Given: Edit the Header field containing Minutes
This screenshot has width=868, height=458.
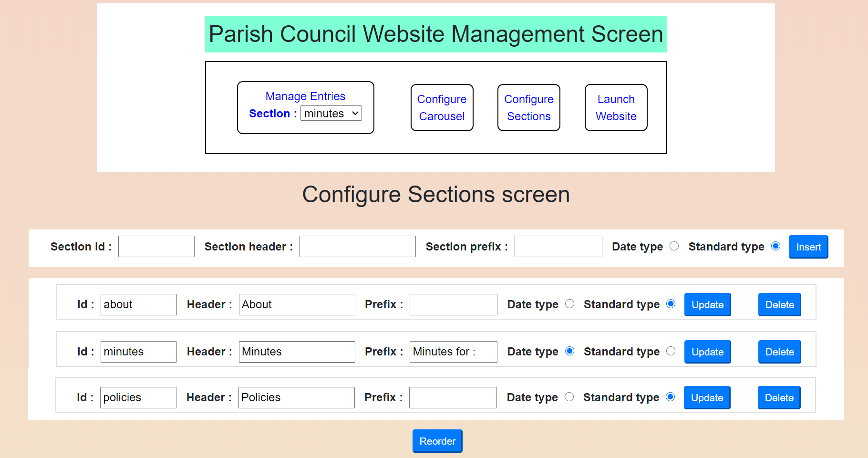Looking at the screenshot, I should [x=297, y=352].
